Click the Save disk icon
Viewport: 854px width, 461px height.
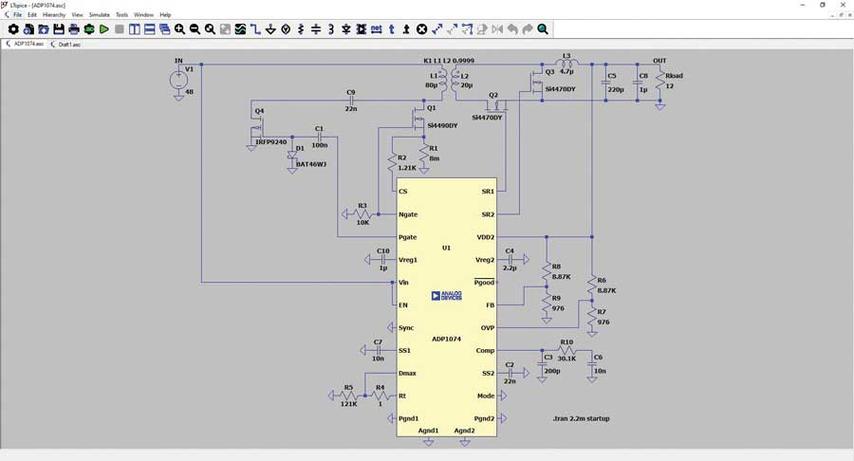[x=59, y=29]
